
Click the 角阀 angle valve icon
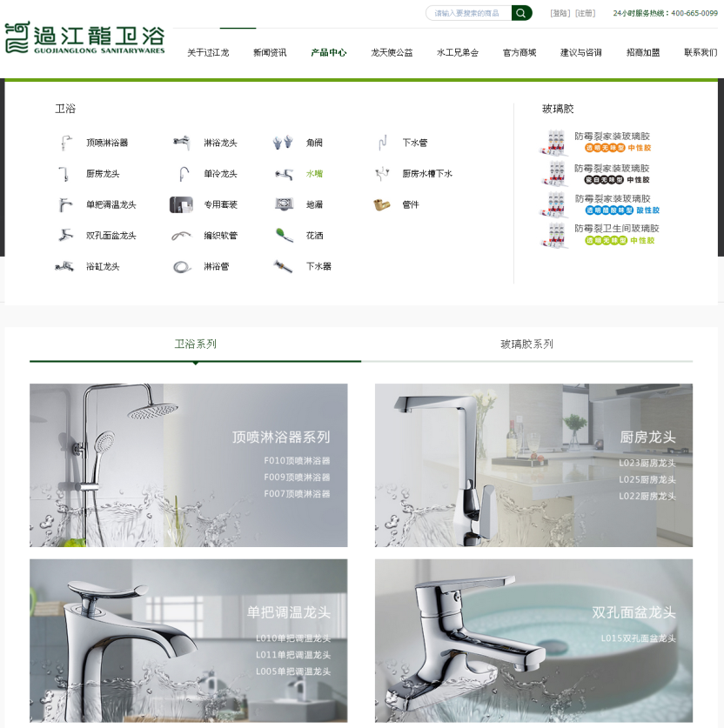pos(283,142)
